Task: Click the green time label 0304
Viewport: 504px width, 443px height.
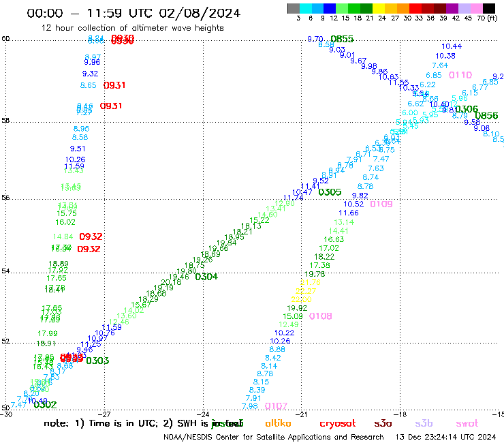Action: pyautogui.click(x=206, y=277)
